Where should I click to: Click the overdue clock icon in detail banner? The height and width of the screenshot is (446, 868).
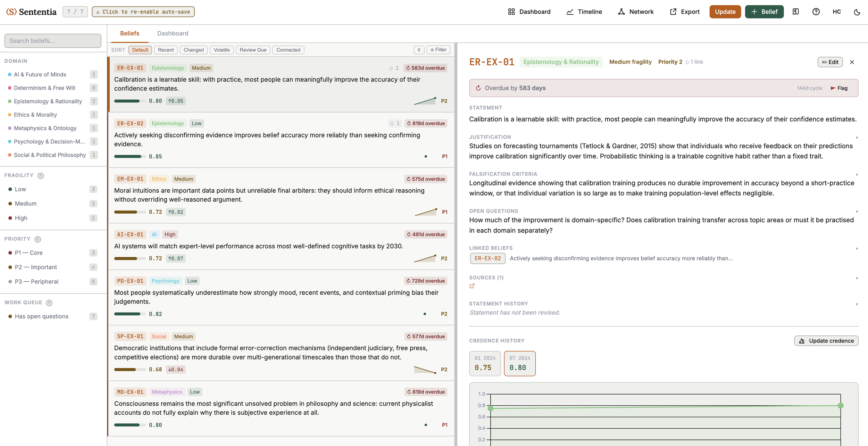coord(478,88)
